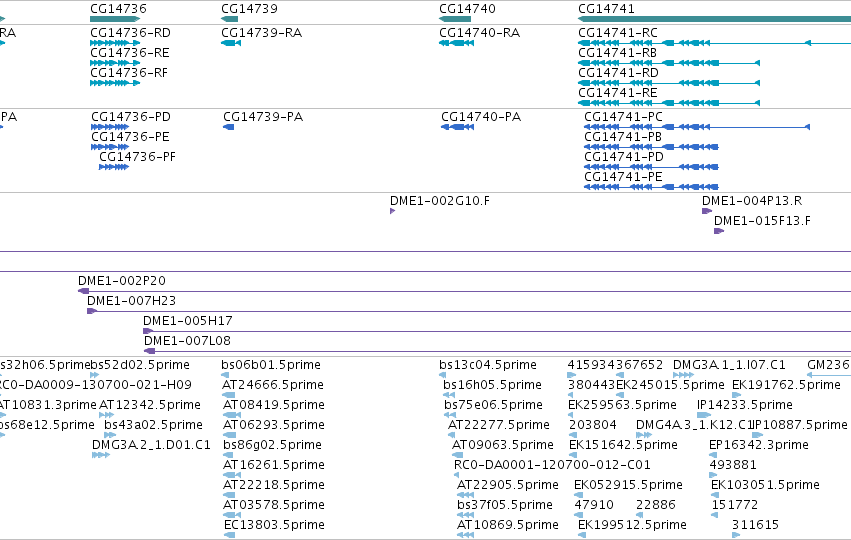Click the CG14736-RF transcript label

pos(129,73)
